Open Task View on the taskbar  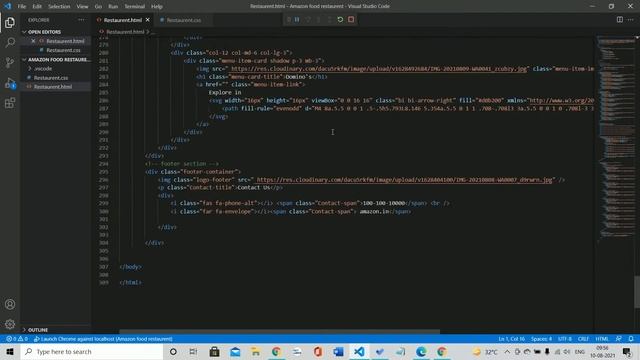pos(193,351)
